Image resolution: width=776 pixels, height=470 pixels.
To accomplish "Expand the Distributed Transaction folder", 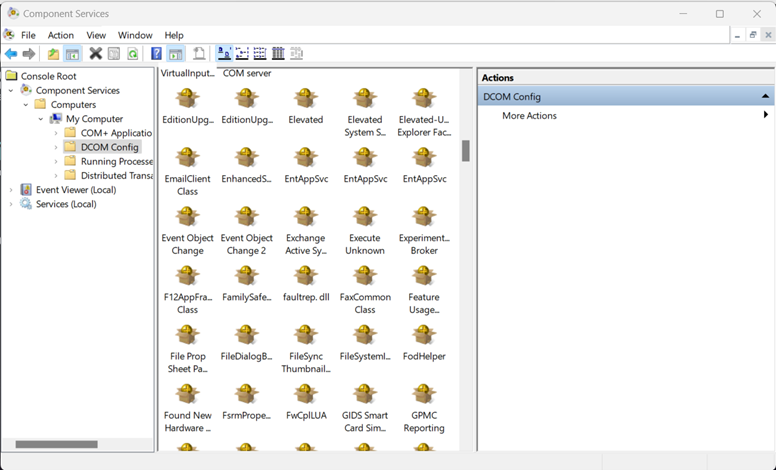I will pyautogui.click(x=56, y=176).
